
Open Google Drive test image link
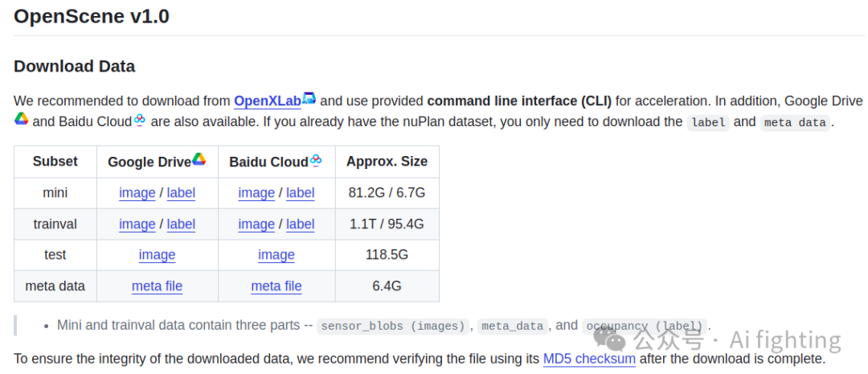[157, 255]
